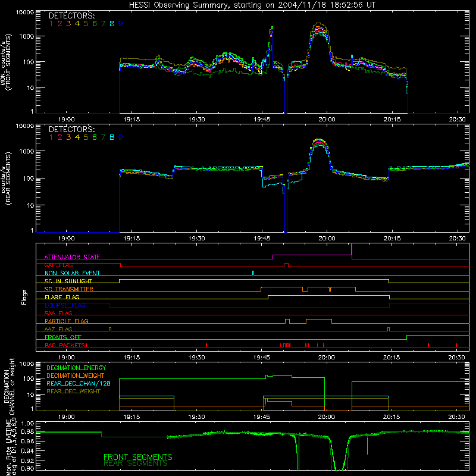Click yellow detector 4 in rear segments legend
The image size is (476, 476).
click(77, 137)
